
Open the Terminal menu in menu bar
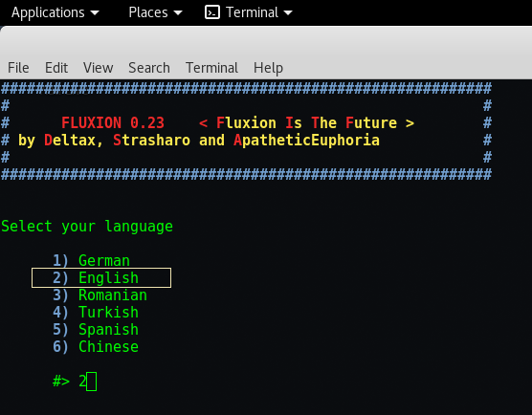(x=211, y=68)
